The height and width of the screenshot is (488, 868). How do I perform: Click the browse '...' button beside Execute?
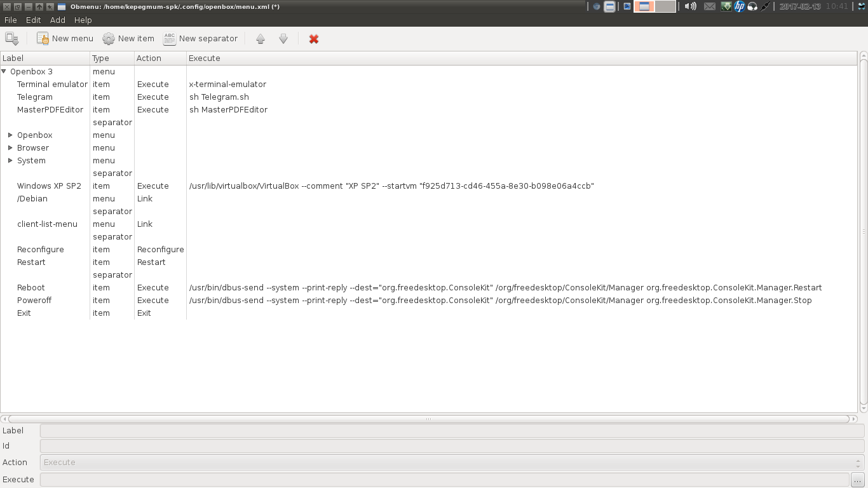tap(858, 480)
